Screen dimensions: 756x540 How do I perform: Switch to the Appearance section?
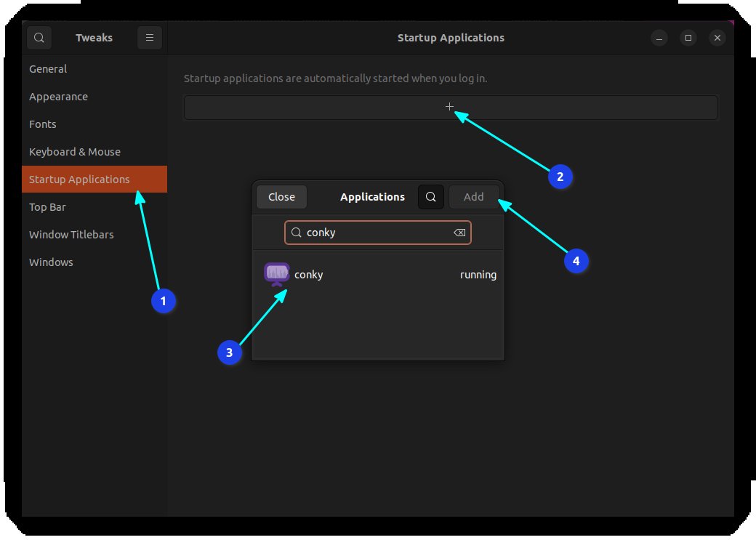58,96
